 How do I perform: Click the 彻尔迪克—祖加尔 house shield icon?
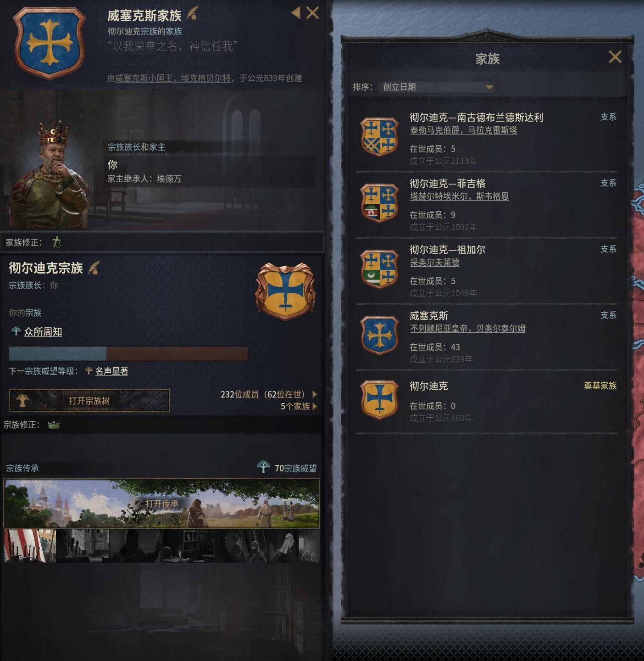(379, 269)
